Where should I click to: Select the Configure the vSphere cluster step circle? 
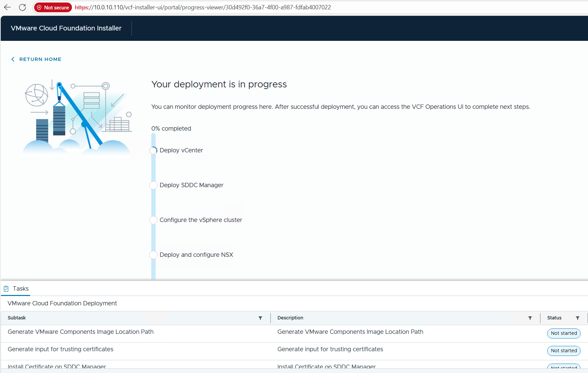153,220
